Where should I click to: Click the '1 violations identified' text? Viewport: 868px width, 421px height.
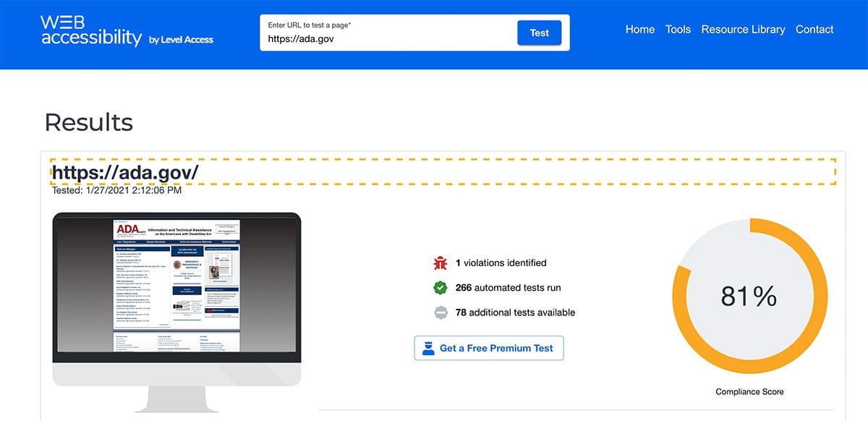click(501, 263)
